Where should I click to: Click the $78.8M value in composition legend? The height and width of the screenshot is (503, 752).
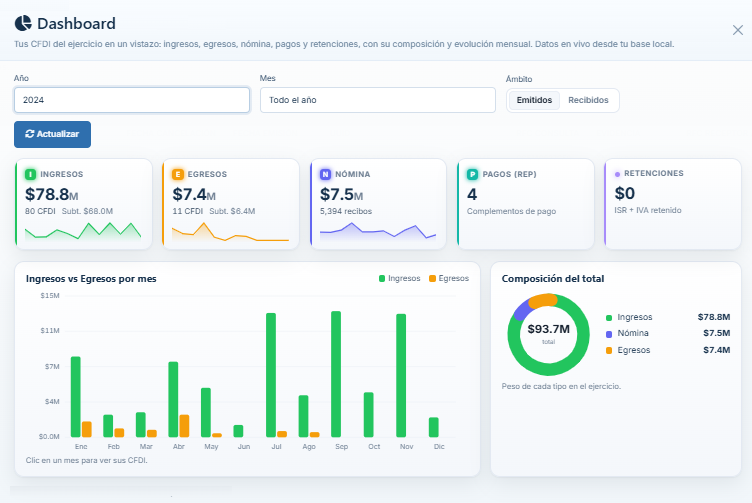click(714, 317)
